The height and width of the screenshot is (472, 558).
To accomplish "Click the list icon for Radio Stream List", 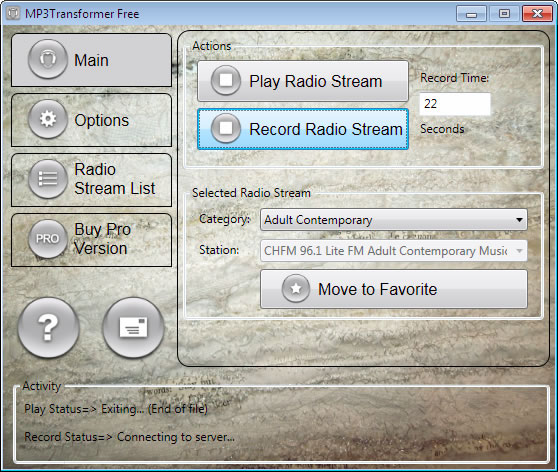I will (x=48, y=179).
